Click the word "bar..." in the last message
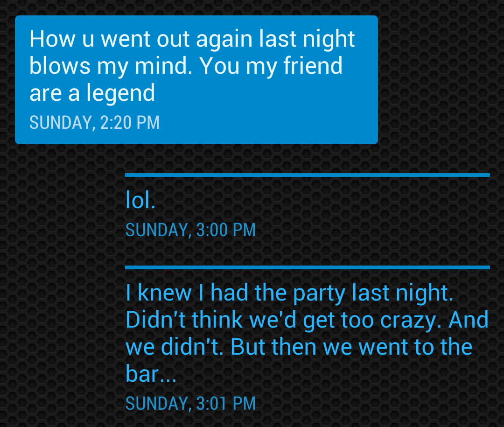 coord(151,374)
